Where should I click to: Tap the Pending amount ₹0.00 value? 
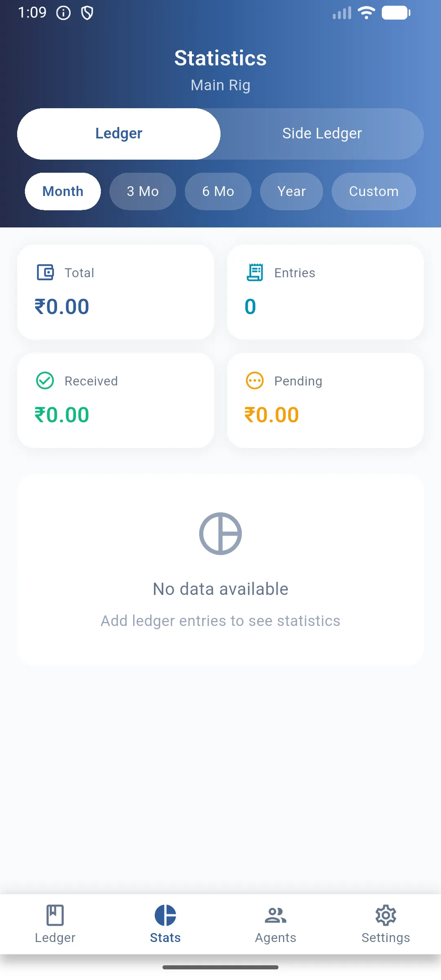click(x=272, y=415)
